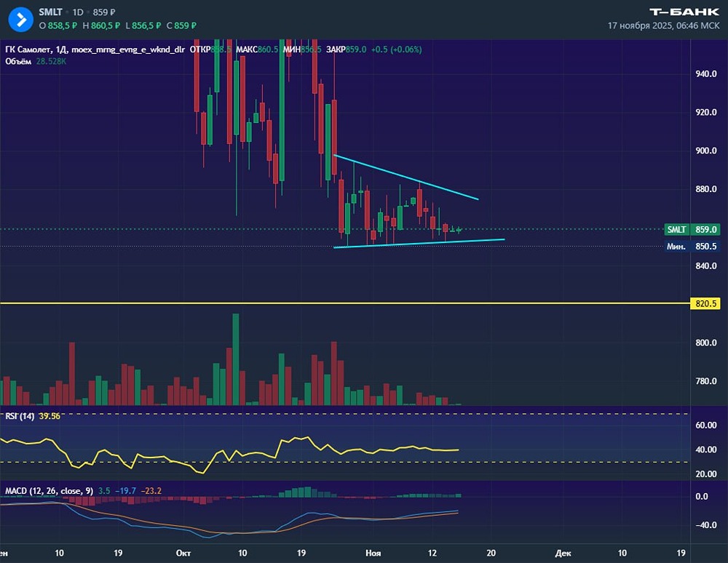Click the −40.0 MACD axis label
Image resolution: width=728 pixels, height=563 pixels.
pos(705,525)
